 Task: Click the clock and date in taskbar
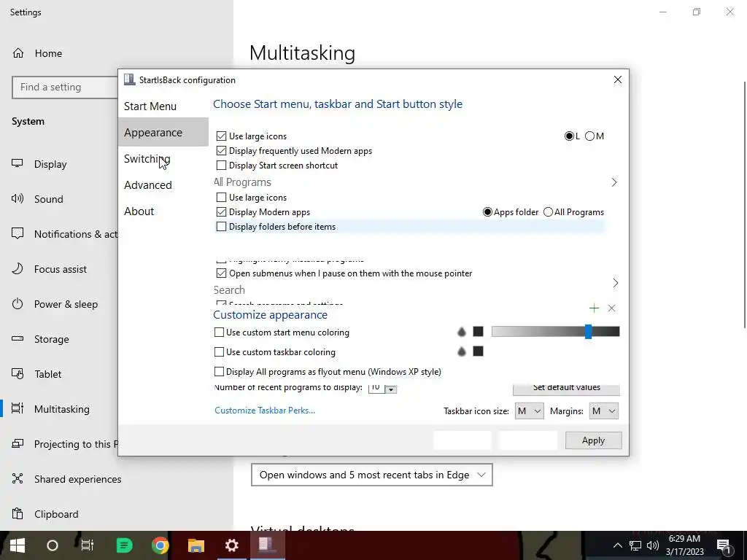click(684, 545)
